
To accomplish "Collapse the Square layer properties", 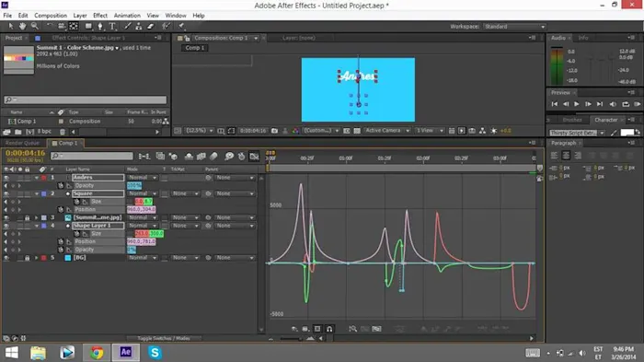I will point(37,193).
